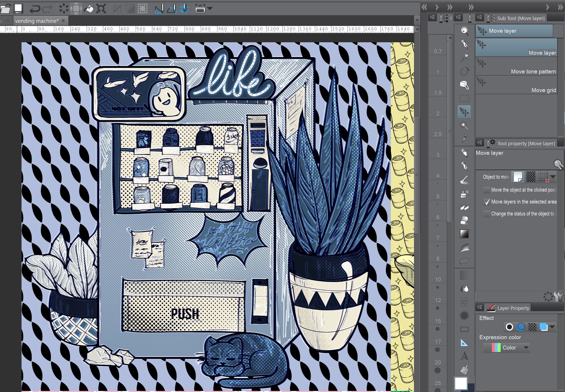
Task: Select the Auto select magic wand tool
Action: coord(464,125)
